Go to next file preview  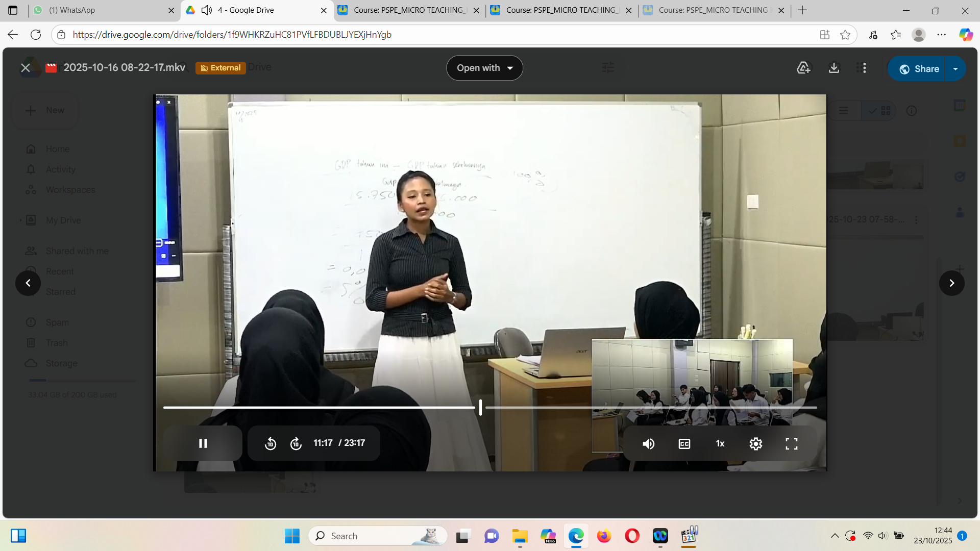(x=951, y=283)
